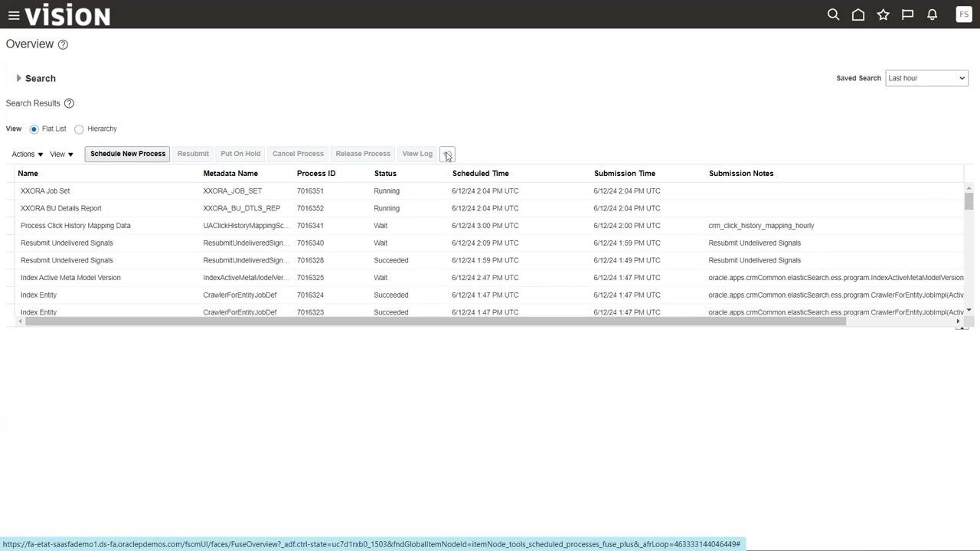
Task: Sort by the Name column header
Action: (28, 174)
